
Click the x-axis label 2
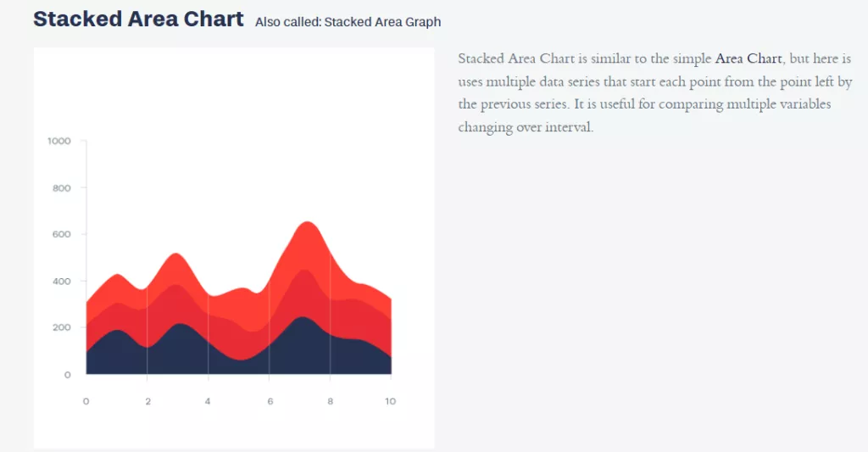(147, 401)
